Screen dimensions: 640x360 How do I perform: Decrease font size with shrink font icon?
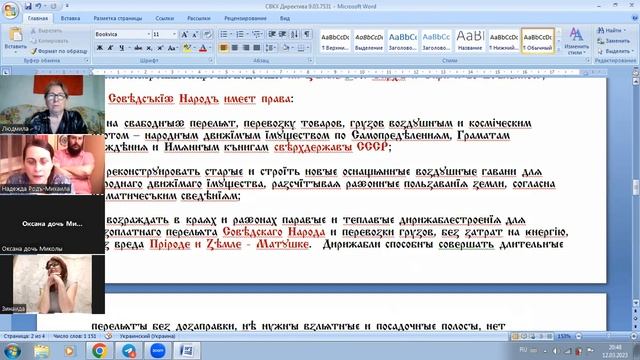point(195,35)
